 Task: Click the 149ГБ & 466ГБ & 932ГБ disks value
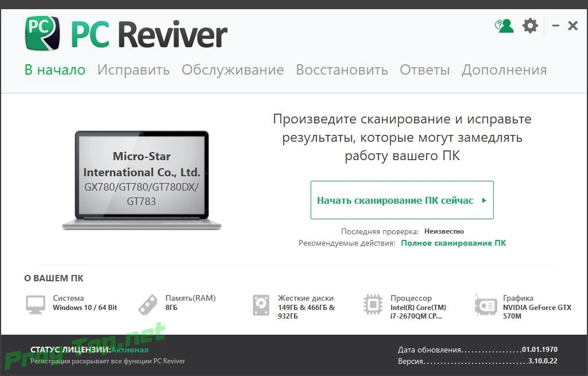pyautogui.click(x=307, y=312)
